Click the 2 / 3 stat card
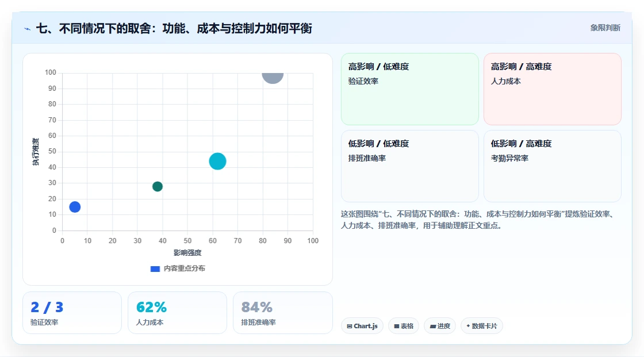The height and width of the screenshot is (357, 644). click(x=72, y=313)
